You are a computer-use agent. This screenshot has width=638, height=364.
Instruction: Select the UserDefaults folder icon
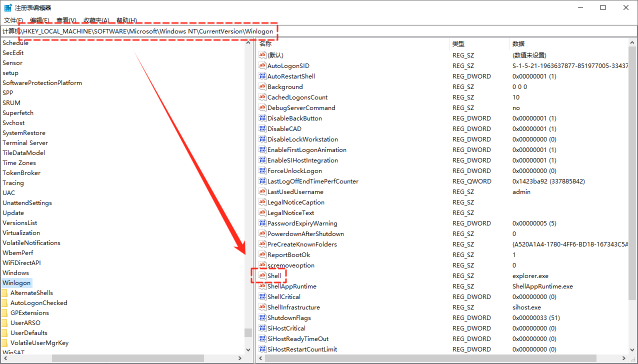pyautogui.click(x=4, y=333)
